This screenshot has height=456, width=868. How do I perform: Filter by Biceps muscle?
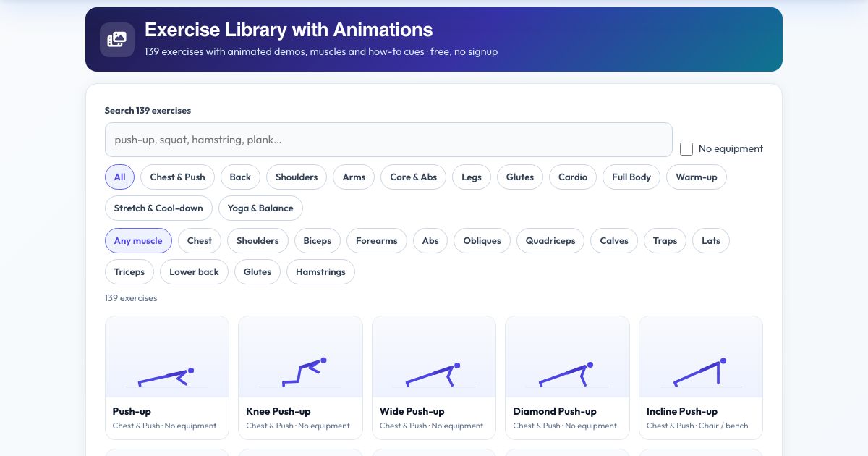(318, 240)
